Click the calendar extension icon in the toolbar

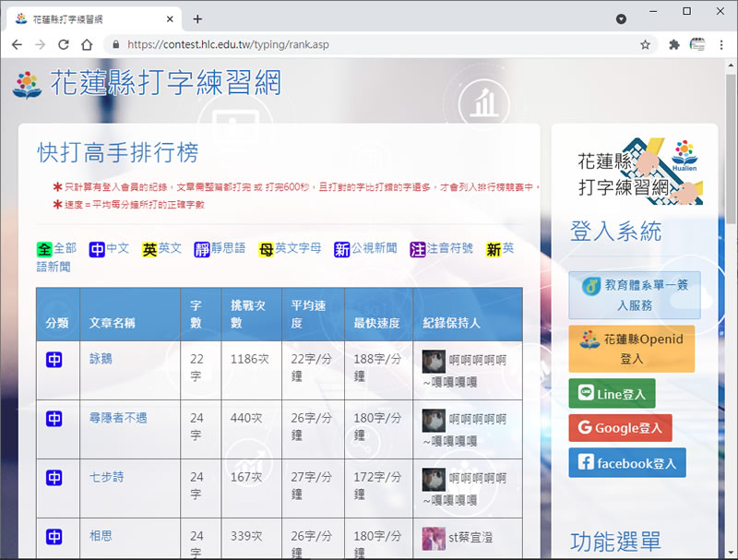click(x=697, y=44)
